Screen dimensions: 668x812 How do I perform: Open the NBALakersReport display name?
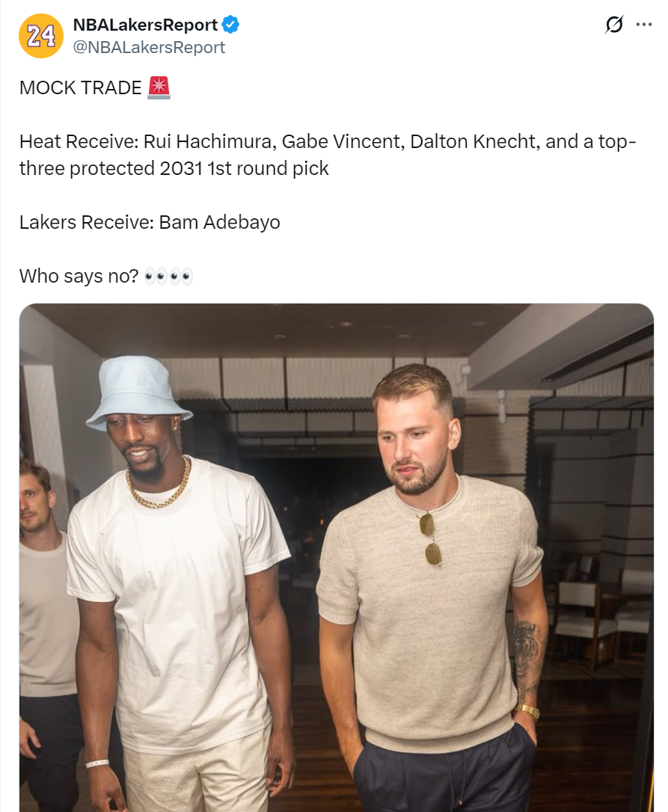[145, 25]
